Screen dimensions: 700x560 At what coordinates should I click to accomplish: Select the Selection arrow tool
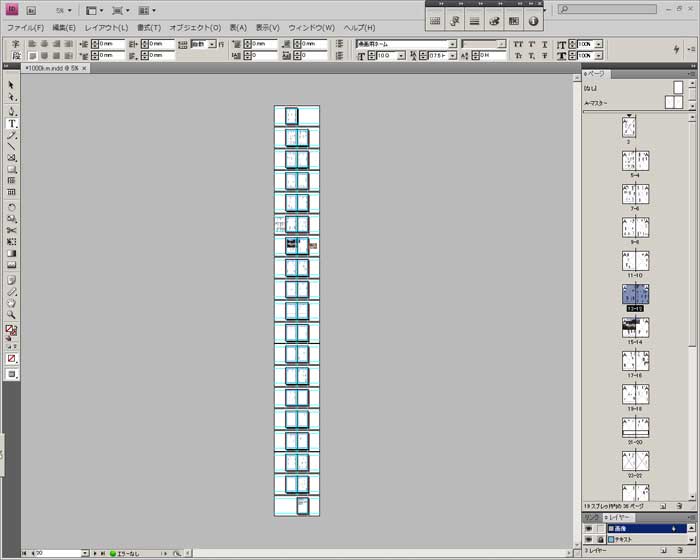coord(12,86)
